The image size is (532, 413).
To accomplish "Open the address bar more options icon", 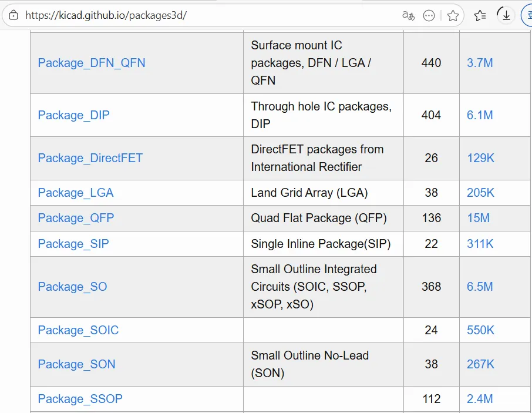I will 429,16.
